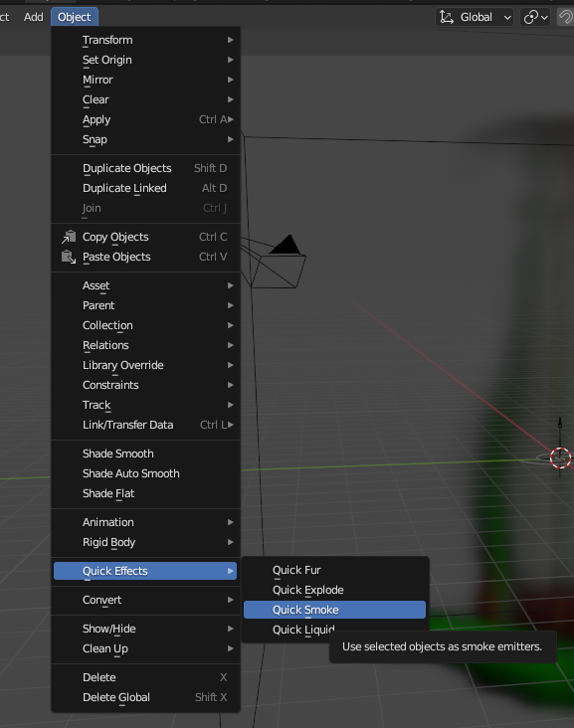
Task: Open the Relations submenu
Action: pyautogui.click(x=145, y=346)
